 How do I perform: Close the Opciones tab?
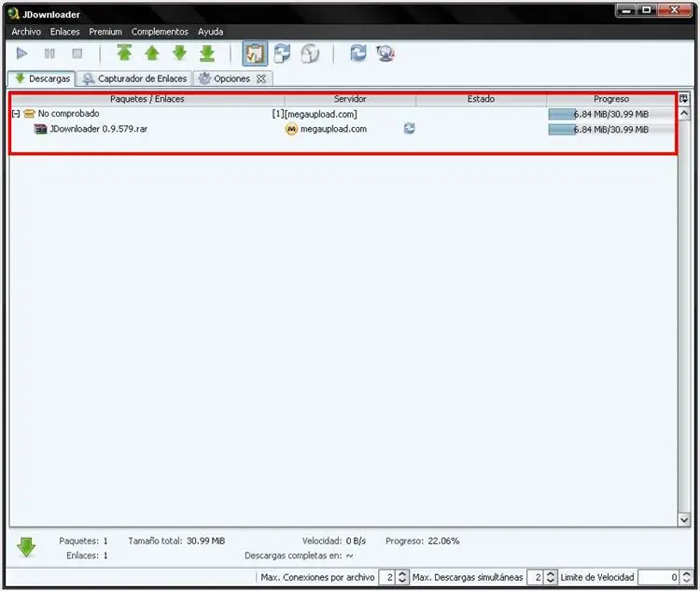(x=261, y=79)
